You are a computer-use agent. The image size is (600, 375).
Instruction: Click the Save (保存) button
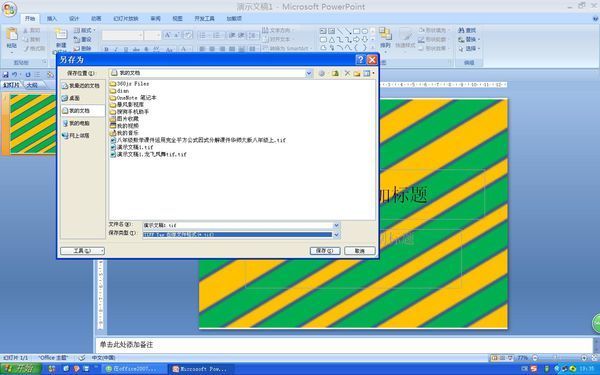click(x=325, y=251)
